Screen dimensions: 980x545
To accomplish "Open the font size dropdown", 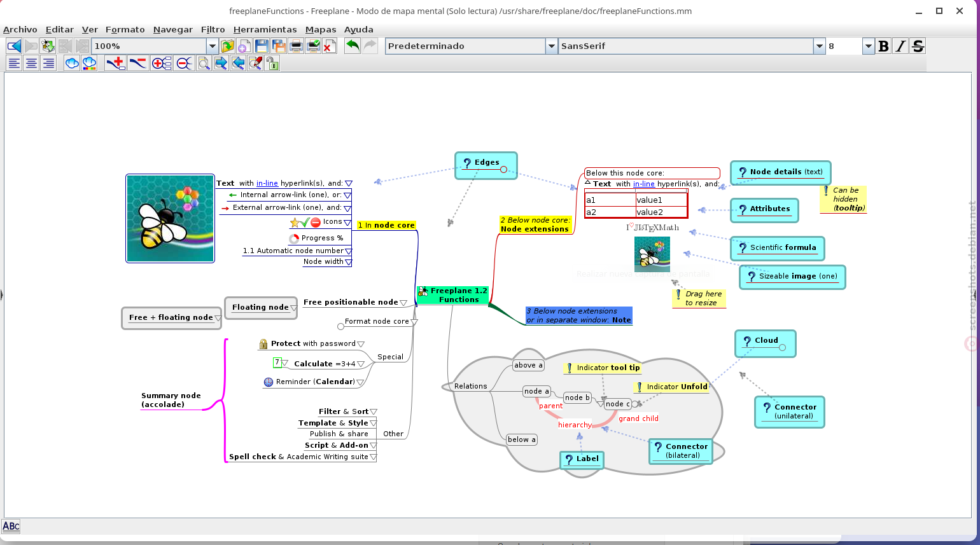I will point(868,46).
